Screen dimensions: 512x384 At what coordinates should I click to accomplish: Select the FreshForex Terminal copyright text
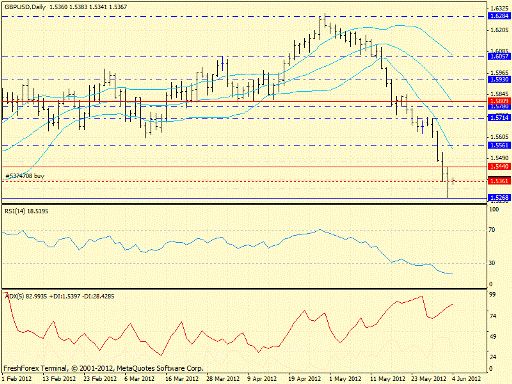click(103, 368)
